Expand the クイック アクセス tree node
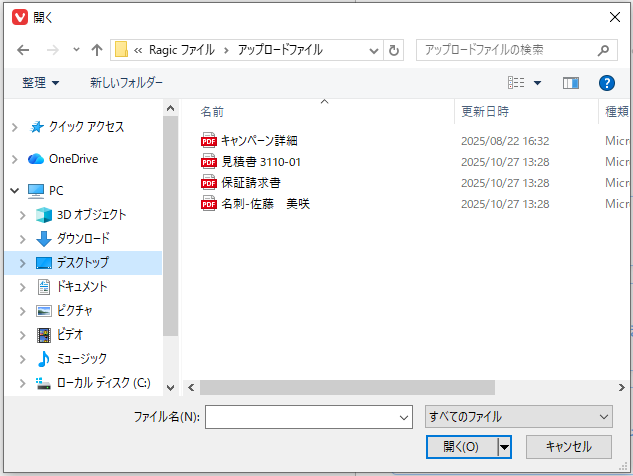Screen dimensions: 633x476 click(14, 127)
